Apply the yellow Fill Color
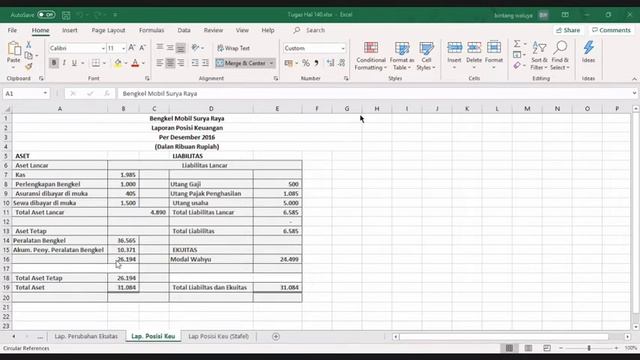The image size is (640, 360). point(118,63)
